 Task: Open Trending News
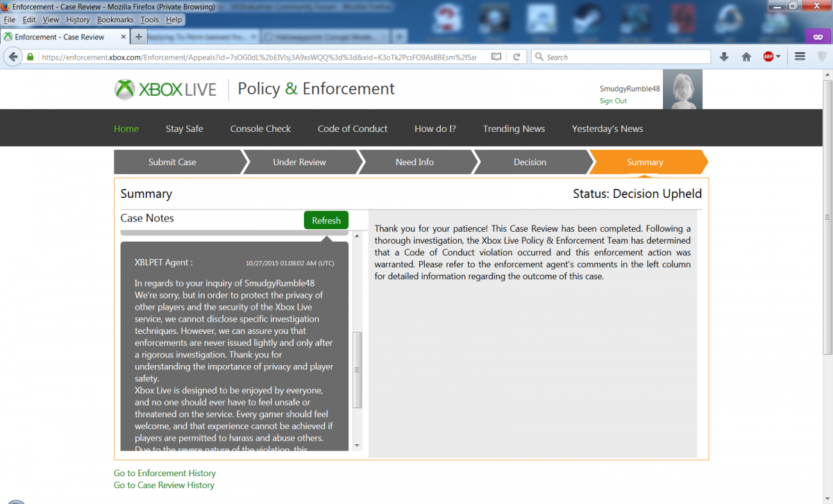[514, 128]
